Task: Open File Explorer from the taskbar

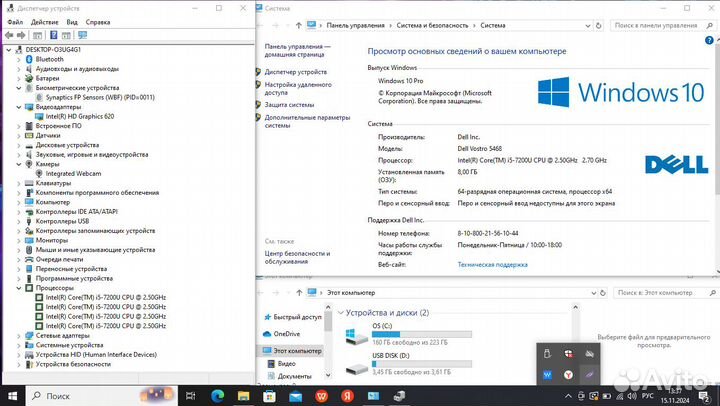Action: (x=243, y=395)
